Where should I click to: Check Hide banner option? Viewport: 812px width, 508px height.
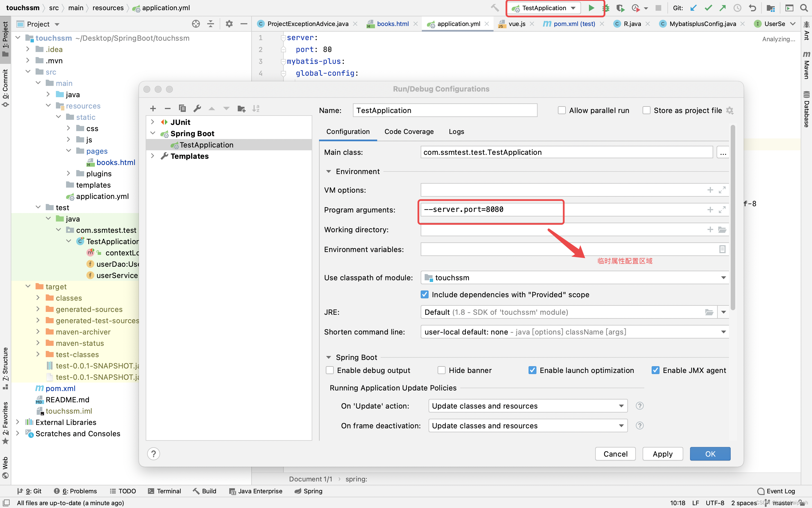[441, 370]
